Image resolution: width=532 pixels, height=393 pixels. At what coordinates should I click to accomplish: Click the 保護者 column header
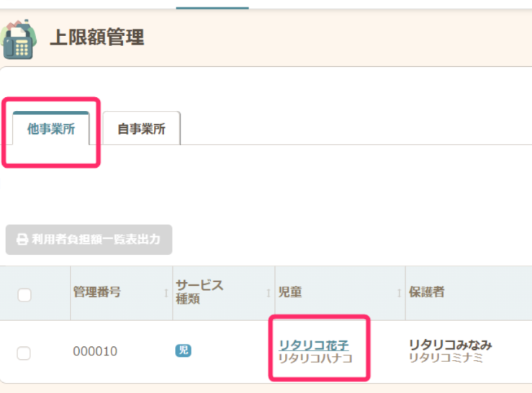point(426,292)
